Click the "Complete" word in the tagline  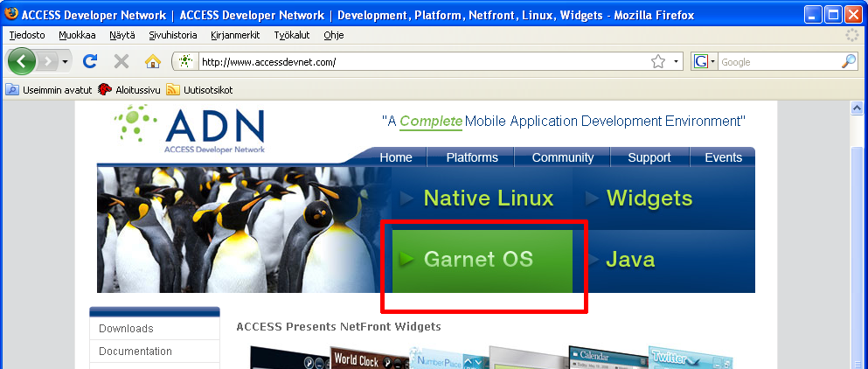click(x=431, y=122)
